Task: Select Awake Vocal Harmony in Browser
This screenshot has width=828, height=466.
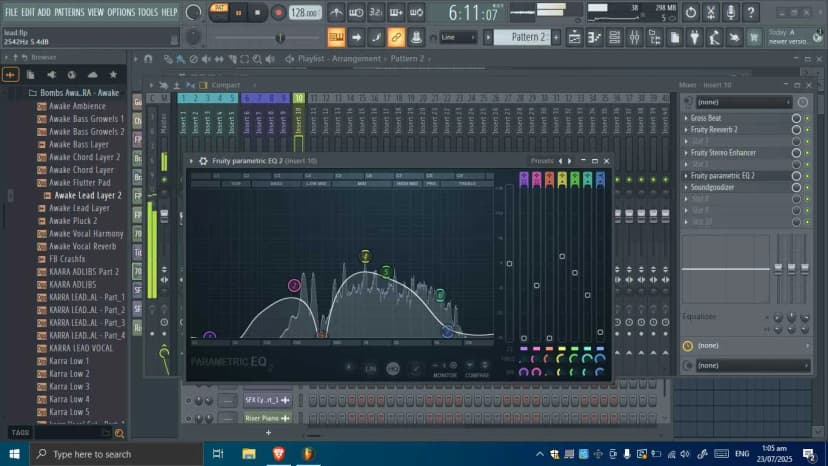Action: [86, 234]
